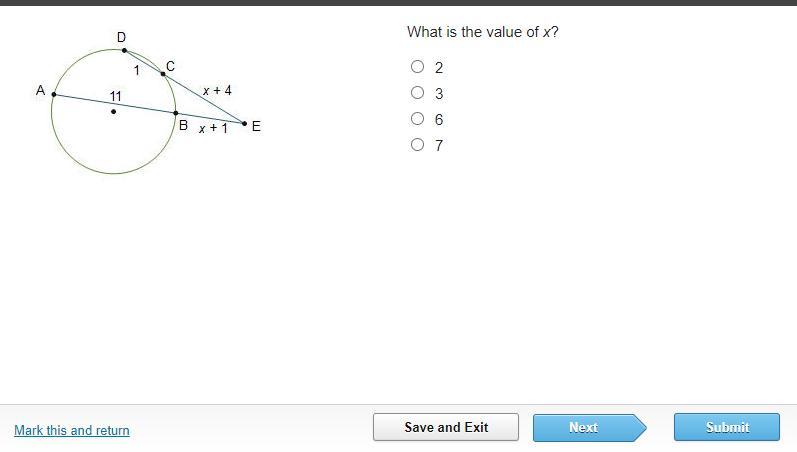The width and height of the screenshot is (797, 452).
Task: Pick the radio button for answer 6
Action: point(417,118)
